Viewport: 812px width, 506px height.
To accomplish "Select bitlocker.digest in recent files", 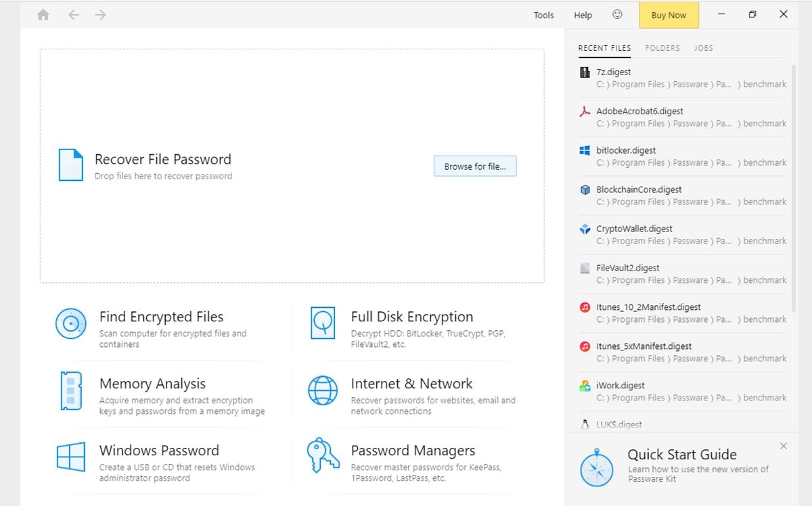I will pos(626,150).
